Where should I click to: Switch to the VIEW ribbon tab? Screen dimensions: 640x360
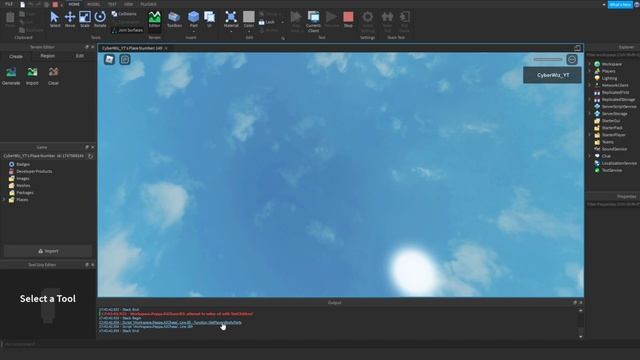(x=129, y=4)
